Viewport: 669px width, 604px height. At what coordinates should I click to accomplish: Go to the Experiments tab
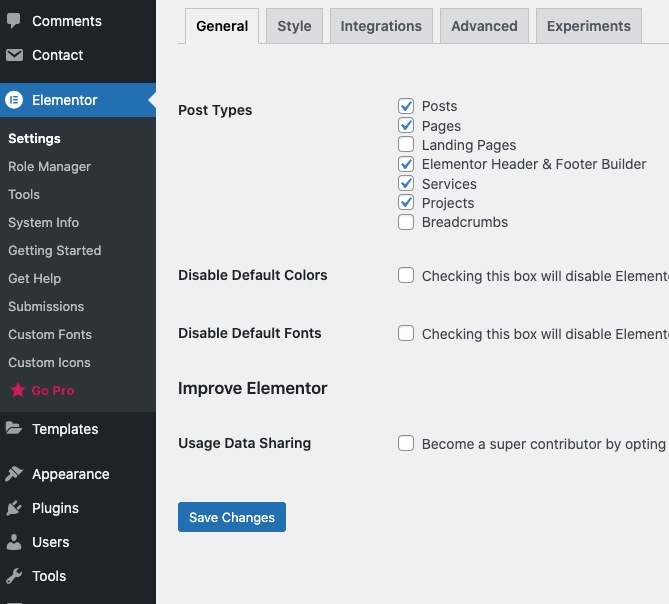[x=589, y=26]
